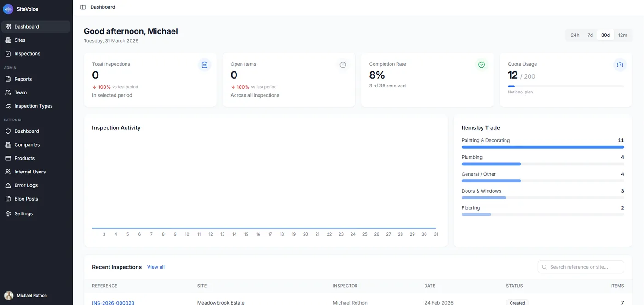
Task: Click the Painting & Decorating bar
Action: pos(543,147)
